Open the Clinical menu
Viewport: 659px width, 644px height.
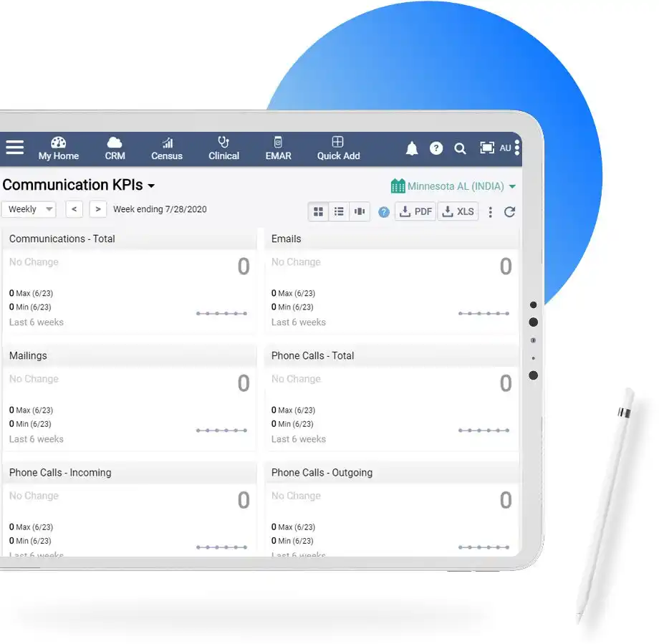pyautogui.click(x=223, y=148)
